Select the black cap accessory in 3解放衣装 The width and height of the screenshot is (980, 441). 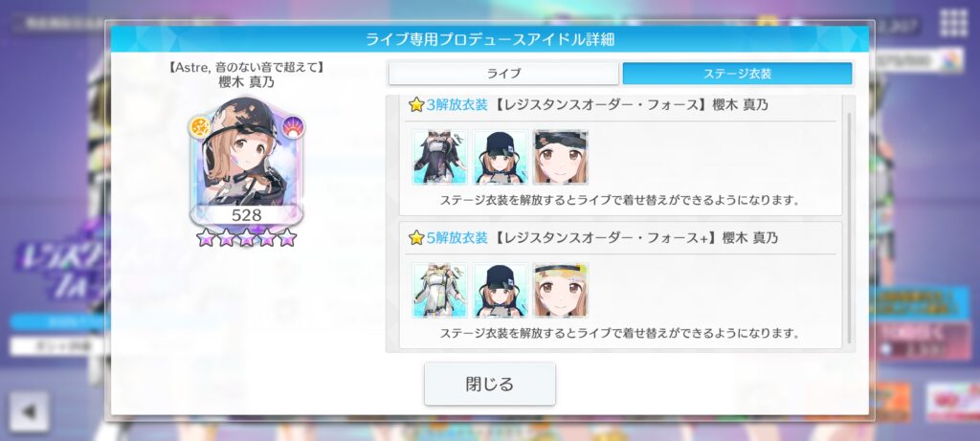pos(500,158)
